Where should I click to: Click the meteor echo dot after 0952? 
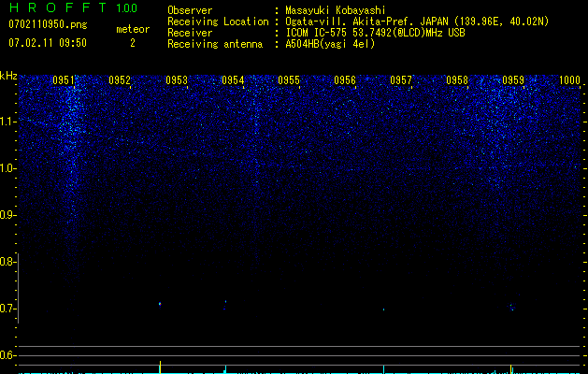(x=160, y=304)
